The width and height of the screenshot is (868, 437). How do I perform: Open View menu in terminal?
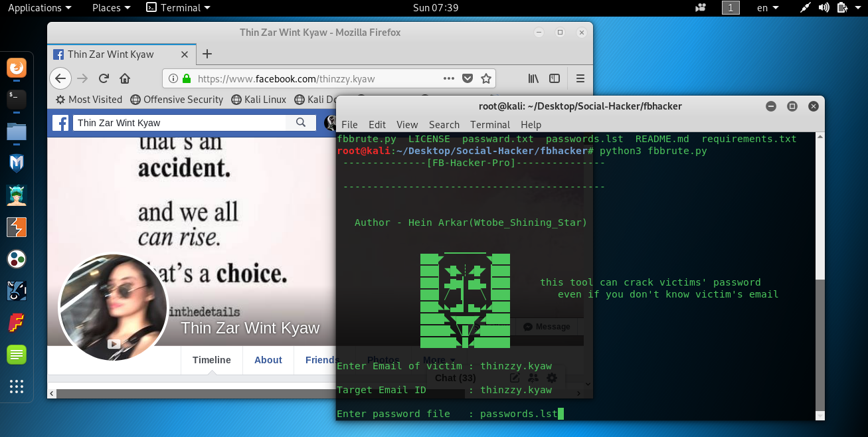pos(407,125)
